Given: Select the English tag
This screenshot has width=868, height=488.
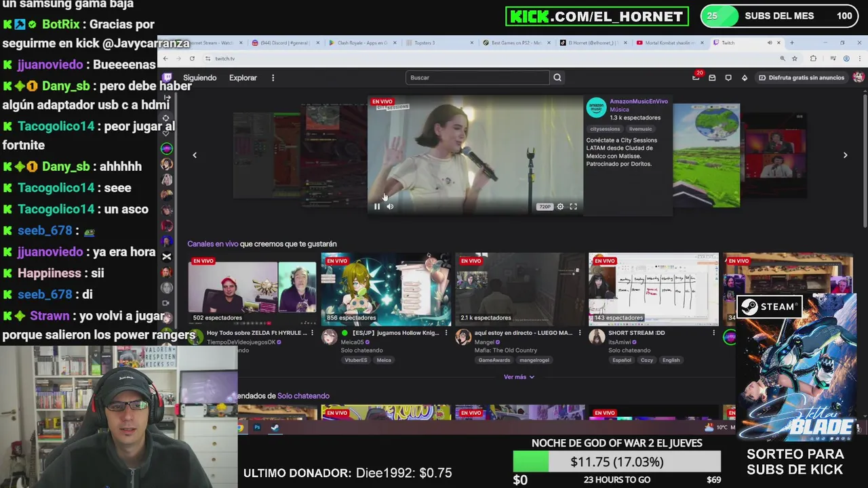Looking at the screenshot, I should [671, 360].
